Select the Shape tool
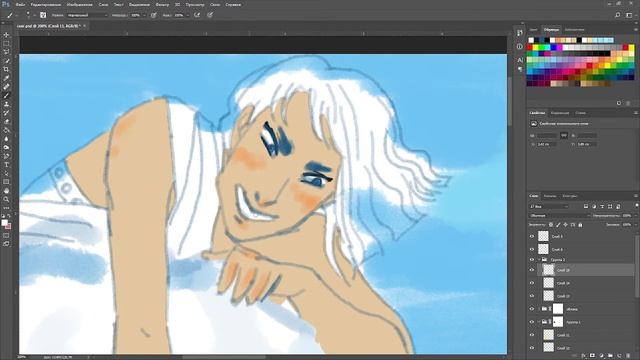 click(x=6, y=182)
